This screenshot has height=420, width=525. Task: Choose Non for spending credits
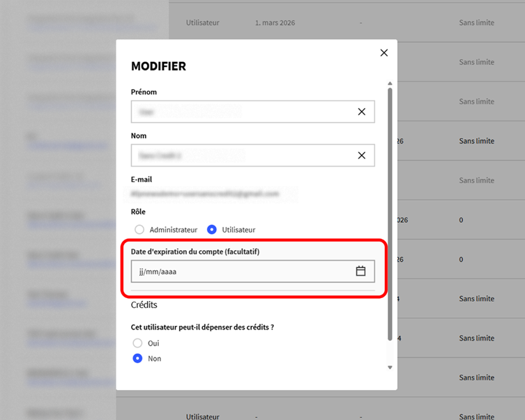tap(138, 359)
